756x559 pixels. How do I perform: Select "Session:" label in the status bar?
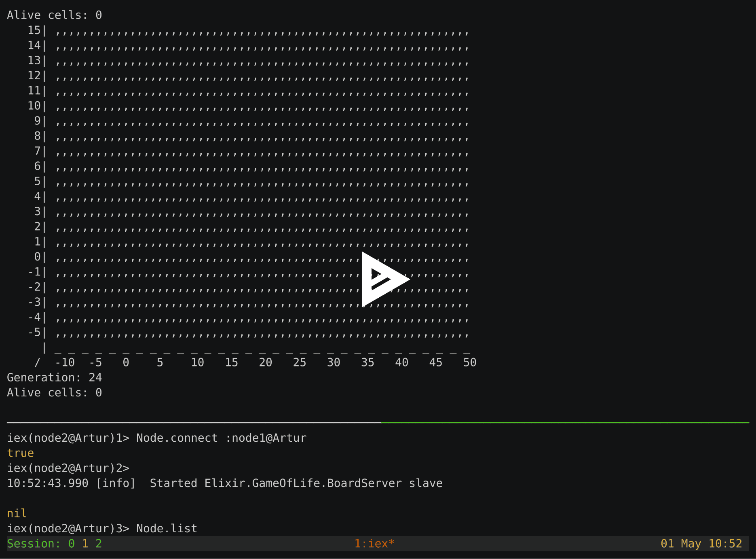pos(34,544)
